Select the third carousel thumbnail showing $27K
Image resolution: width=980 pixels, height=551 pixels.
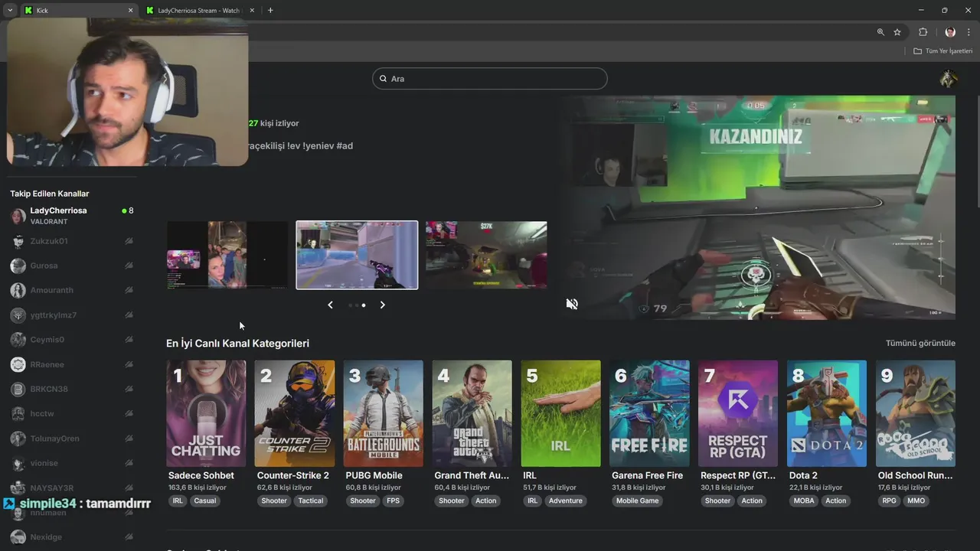486,255
